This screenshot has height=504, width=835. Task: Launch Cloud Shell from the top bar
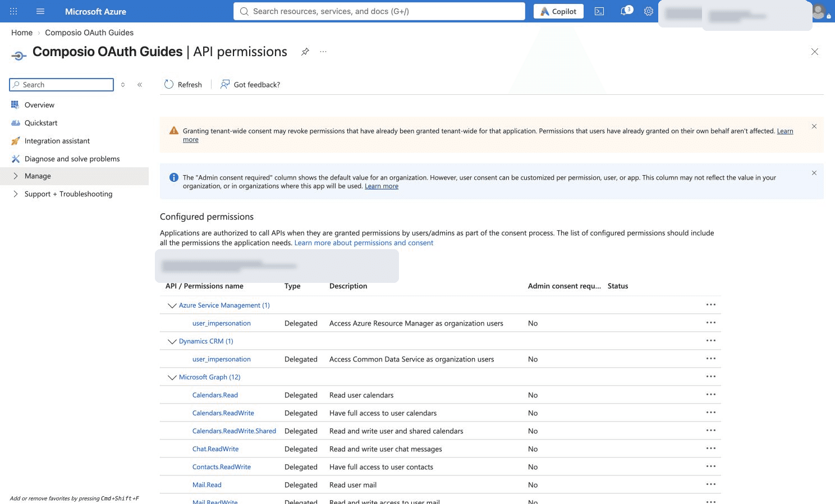coord(599,11)
